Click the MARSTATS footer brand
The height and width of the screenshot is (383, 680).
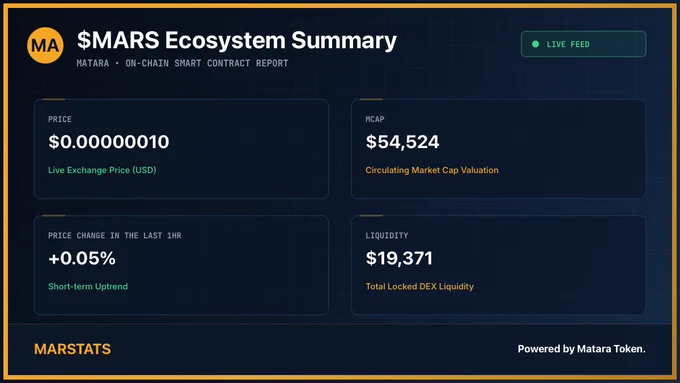point(72,349)
